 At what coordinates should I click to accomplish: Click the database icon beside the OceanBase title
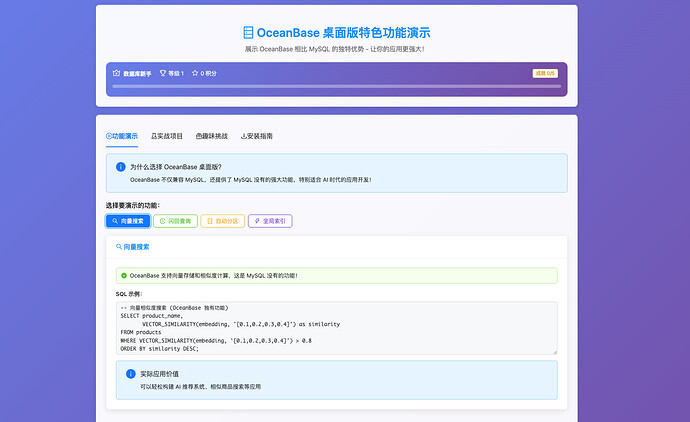(248, 33)
